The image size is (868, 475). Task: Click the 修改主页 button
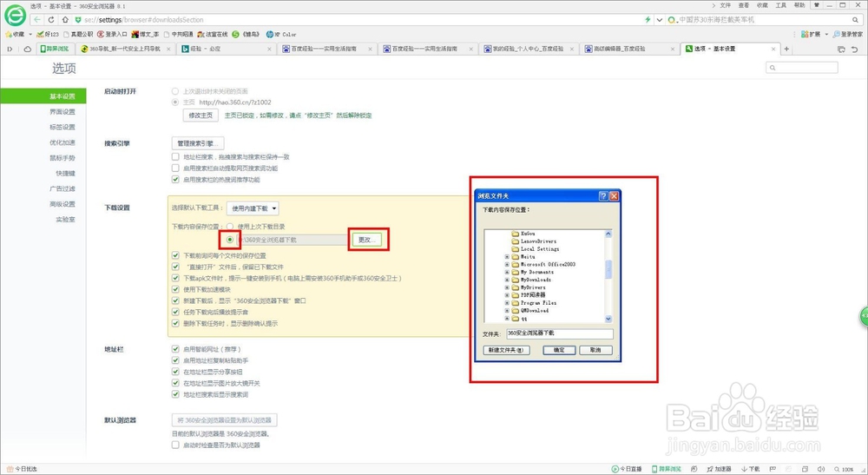(x=201, y=115)
